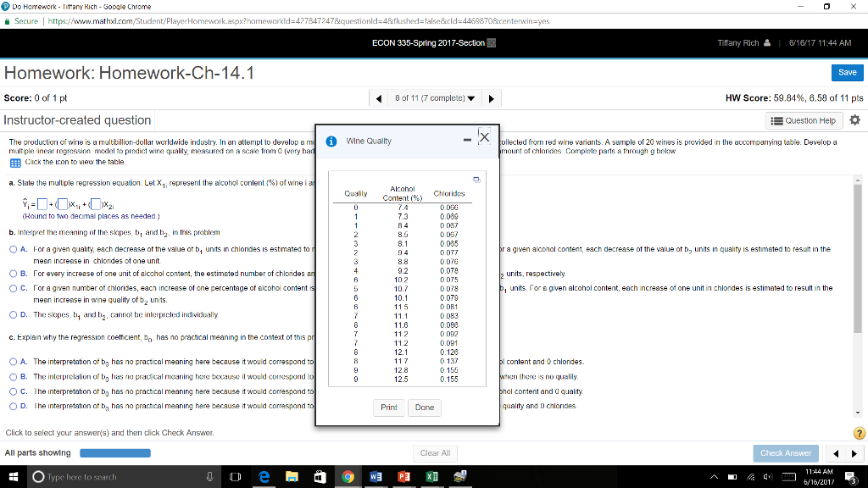
Task: Open Windows Start menu
Action: pos(15,476)
